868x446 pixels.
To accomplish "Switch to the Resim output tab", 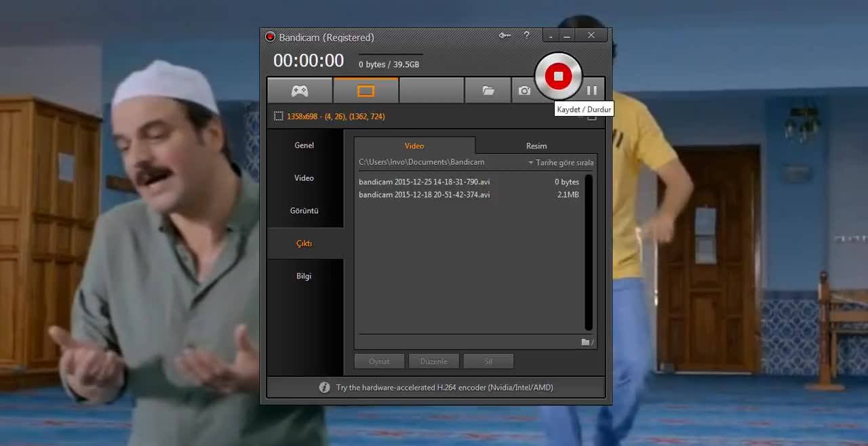I will 536,146.
